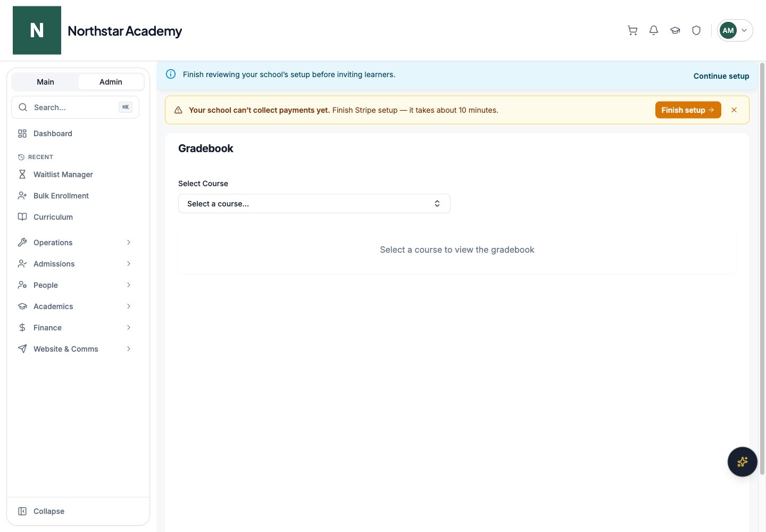Screen dimensions: 766x532
Task: Open notifications bell icon
Action: pyautogui.click(x=654, y=30)
